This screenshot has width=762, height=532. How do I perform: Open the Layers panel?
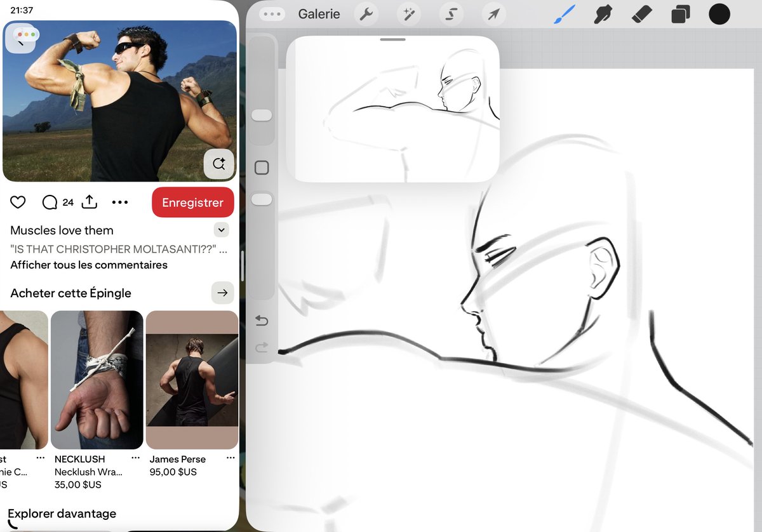pos(681,14)
